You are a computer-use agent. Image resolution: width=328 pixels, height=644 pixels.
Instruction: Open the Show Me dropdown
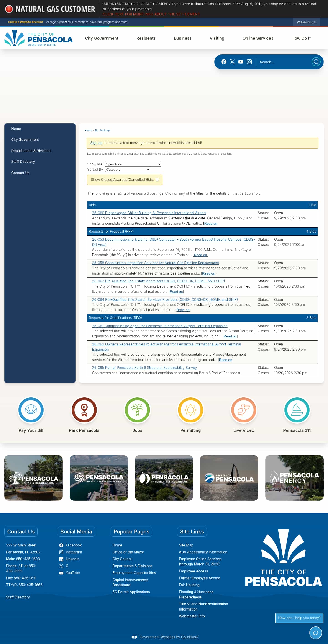tap(133, 164)
